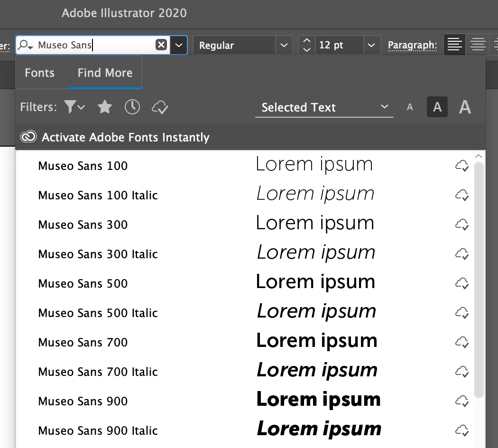Activate Museo Sans 100 Italic via cloud icon
Screen dimensions: 498x448
click(462, 195)
